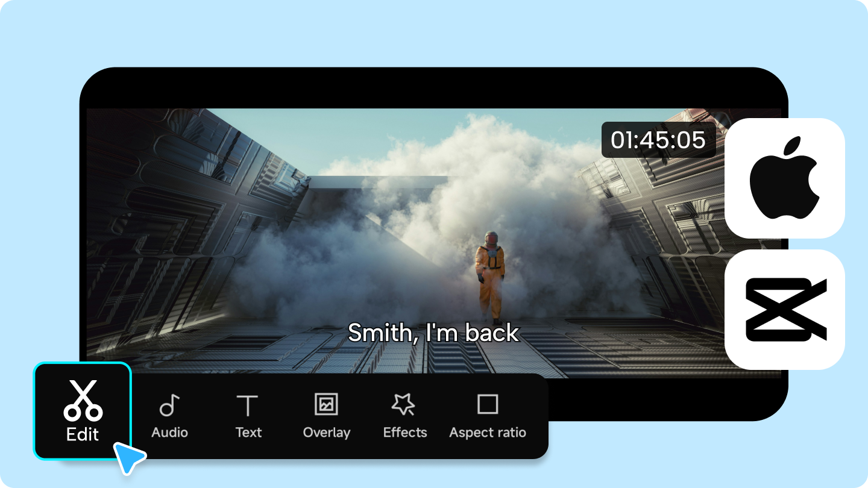Click the Audio toolbar label
The image size is (868, 488).
pos(169,432)
